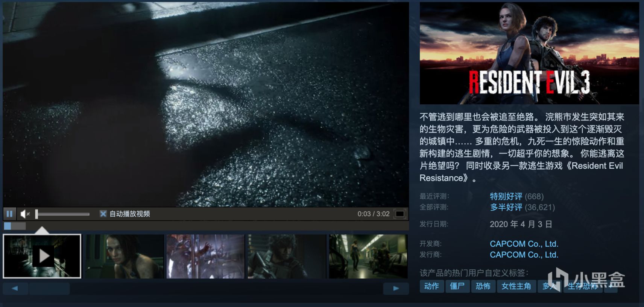Image resolution: width=644 pixels, height=307 pixels.
Task: Click the 0:03 / 3:02 time display
Action: coord(374,214)
